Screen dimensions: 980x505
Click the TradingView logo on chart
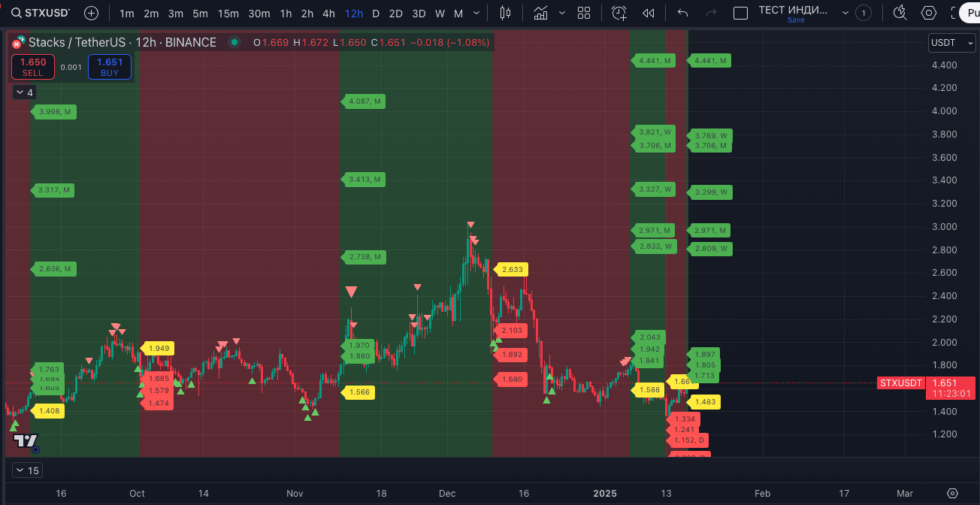click(x=26, y=442)
